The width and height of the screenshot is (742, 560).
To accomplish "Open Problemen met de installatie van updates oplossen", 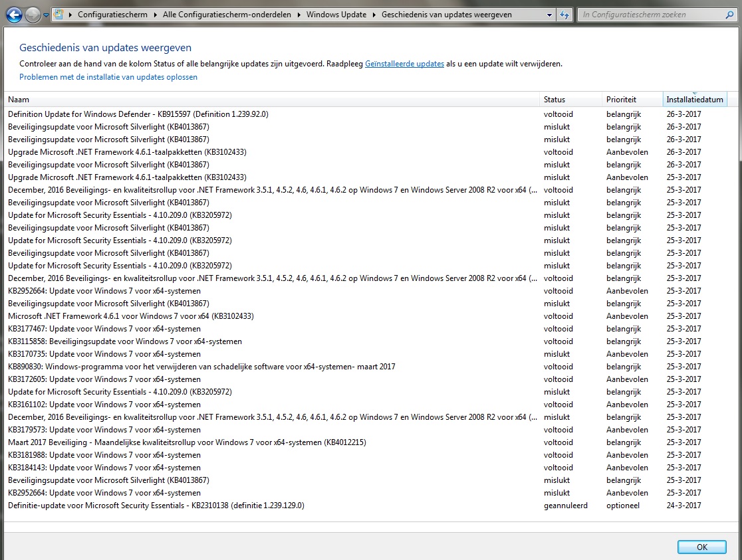I will click(x=108, y=77).
